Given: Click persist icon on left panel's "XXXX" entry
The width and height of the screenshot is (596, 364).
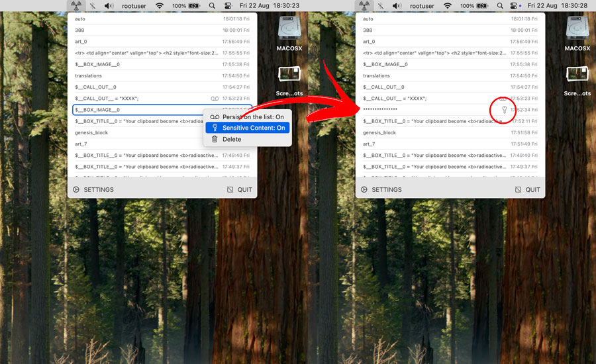Looking at the screenshot, I should (x=214, y=99).
